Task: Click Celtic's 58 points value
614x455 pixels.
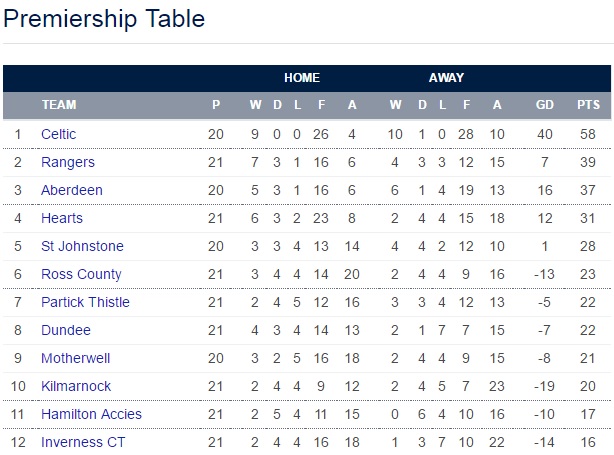Action: click(589, 134)
